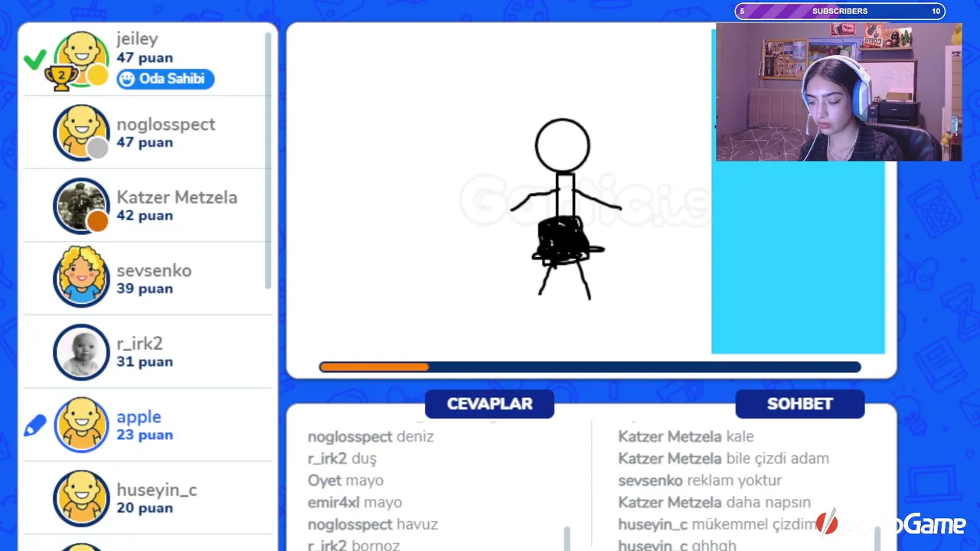Image resolution: width=980 pixels, height=551 pixels.
Task: Click the name Katzer Metzela in player list
Action: 177,197
